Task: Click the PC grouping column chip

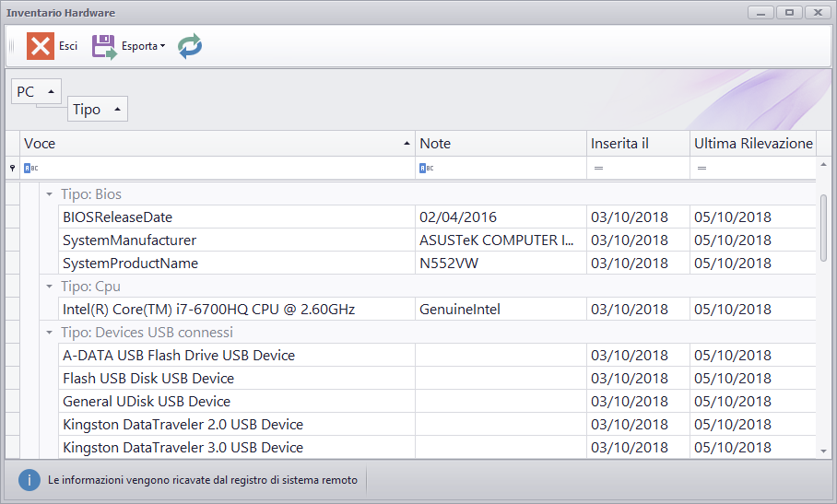Action: point(36,92)
